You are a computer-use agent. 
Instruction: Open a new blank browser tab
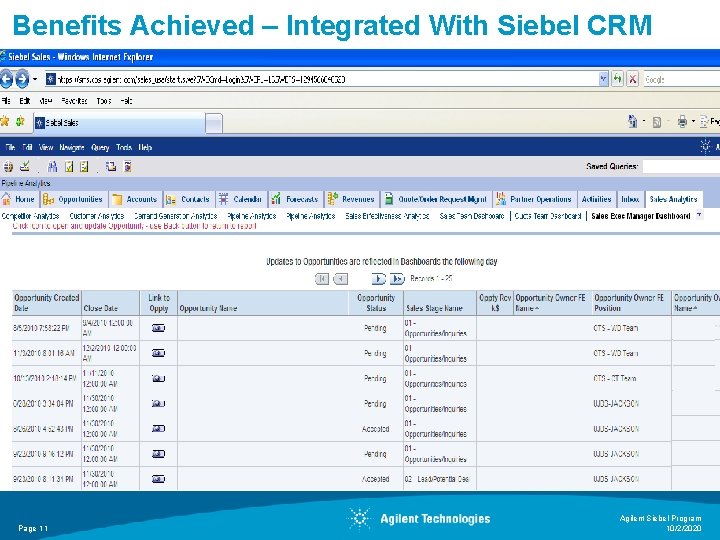tap(214, 123)
